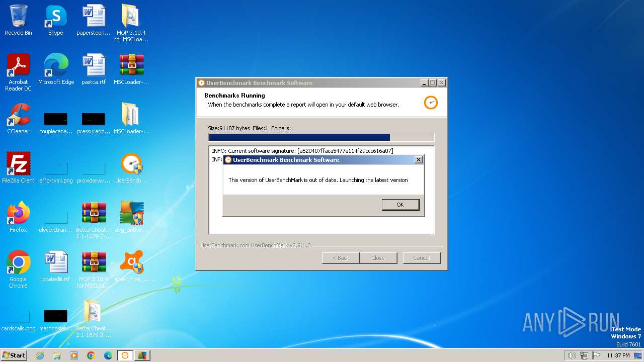
Task: Open the Start menu
Action: [14, 355]
